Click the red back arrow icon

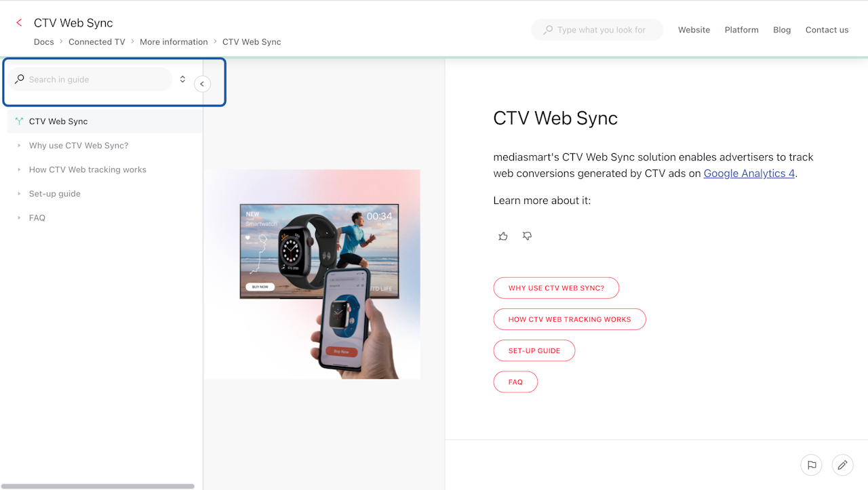19,23
